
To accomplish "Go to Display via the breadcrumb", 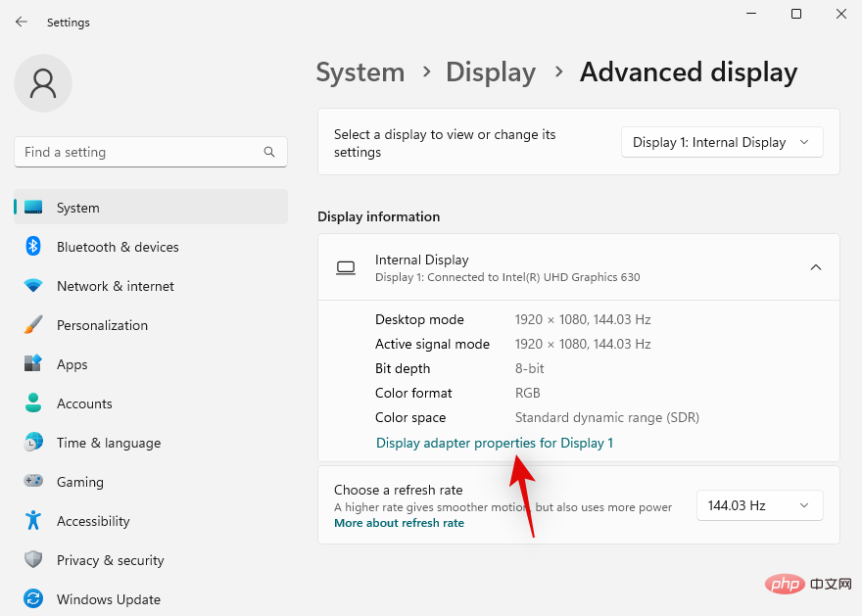I will pyautogui.click(x=491, y=71).
